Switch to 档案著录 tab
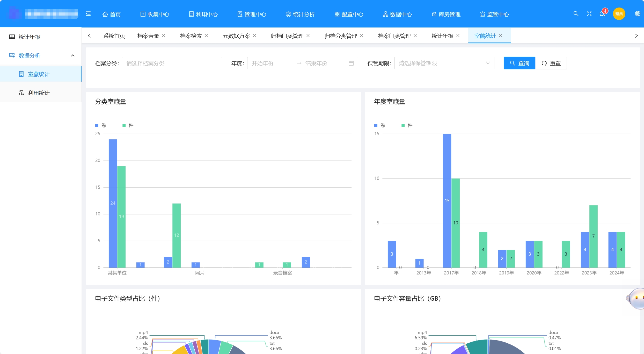 click(148, 36)
